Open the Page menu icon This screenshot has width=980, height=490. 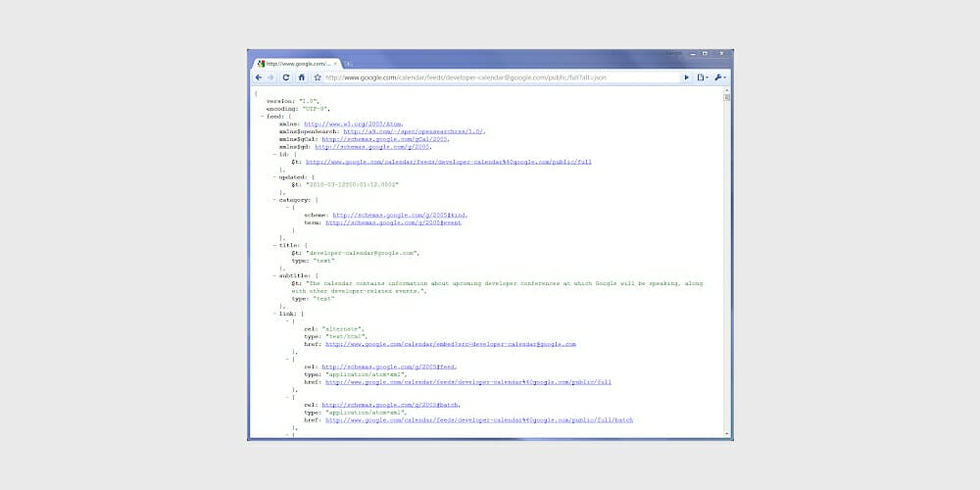tap(703, 77)
